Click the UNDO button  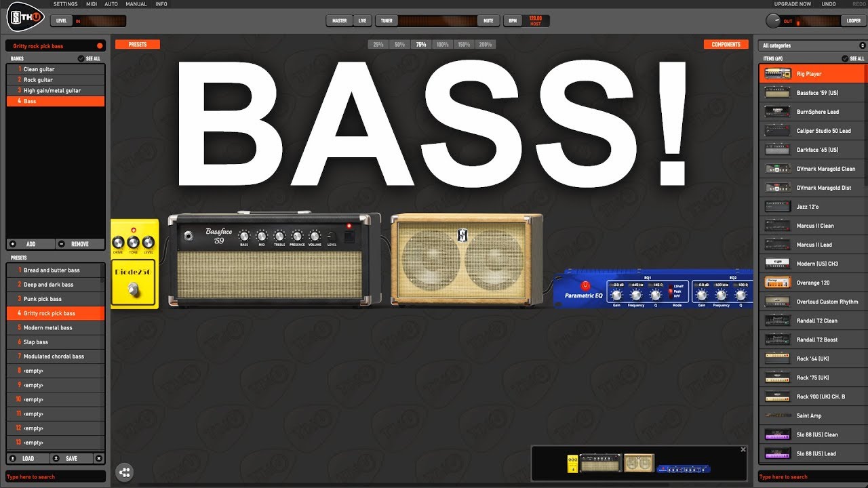pos(829,4)
